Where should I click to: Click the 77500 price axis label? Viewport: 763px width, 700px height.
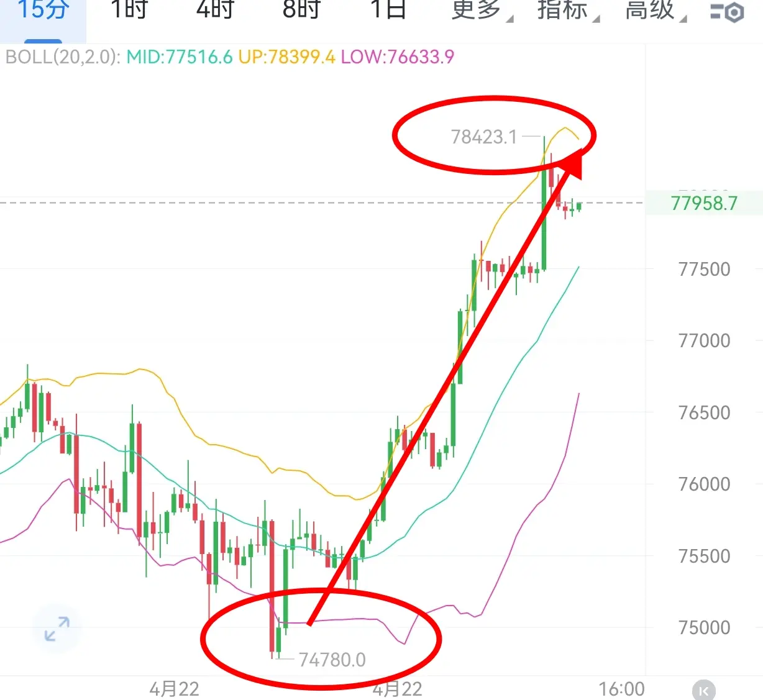(704, 270)
